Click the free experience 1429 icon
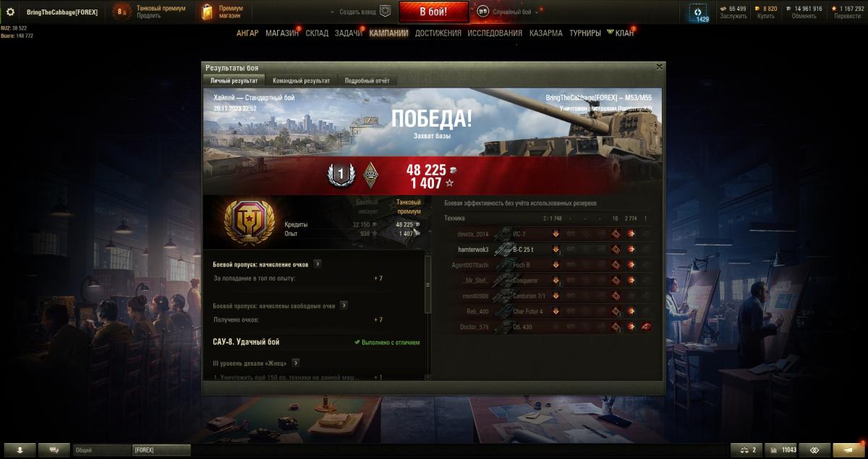Viewport: 868px width, 459px height. coord(698,12)
